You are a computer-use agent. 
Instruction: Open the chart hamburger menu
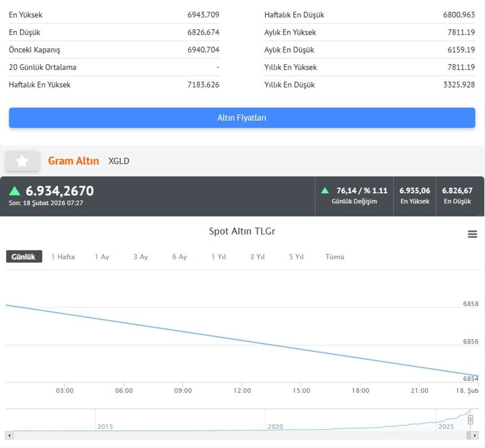tap(472, 234)
